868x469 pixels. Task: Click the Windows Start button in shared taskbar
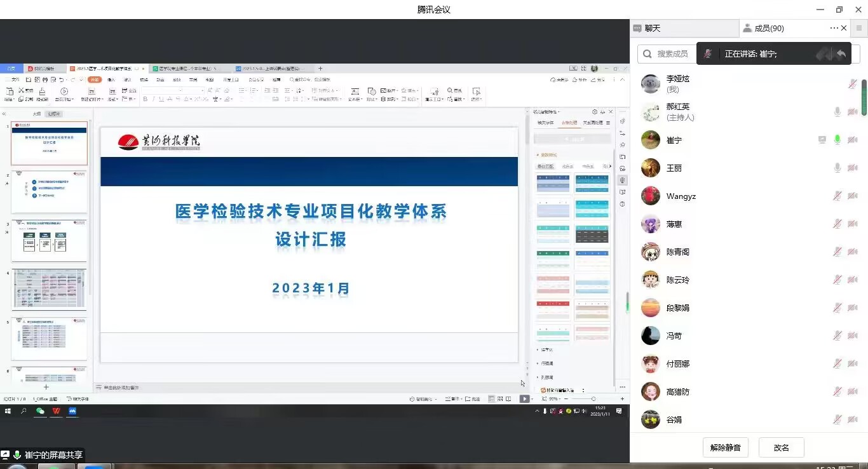(8, 411)
